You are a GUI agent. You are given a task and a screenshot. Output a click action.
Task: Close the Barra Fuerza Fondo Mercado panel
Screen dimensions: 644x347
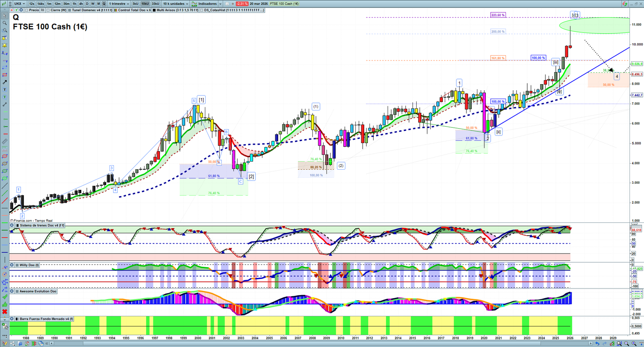(12, 319)
